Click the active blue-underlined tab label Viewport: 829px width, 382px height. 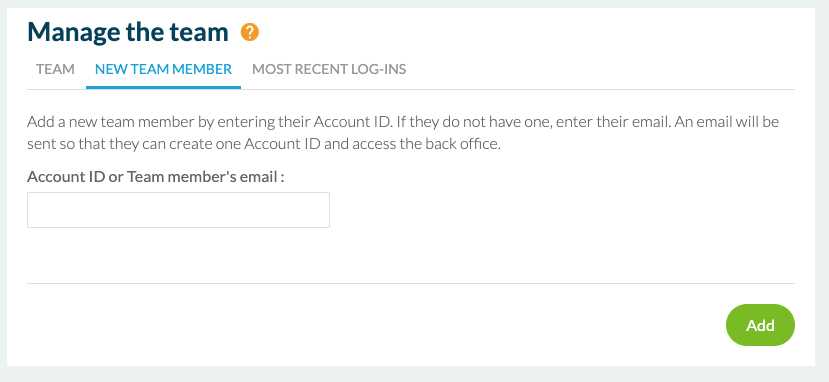tap(163, 69)
